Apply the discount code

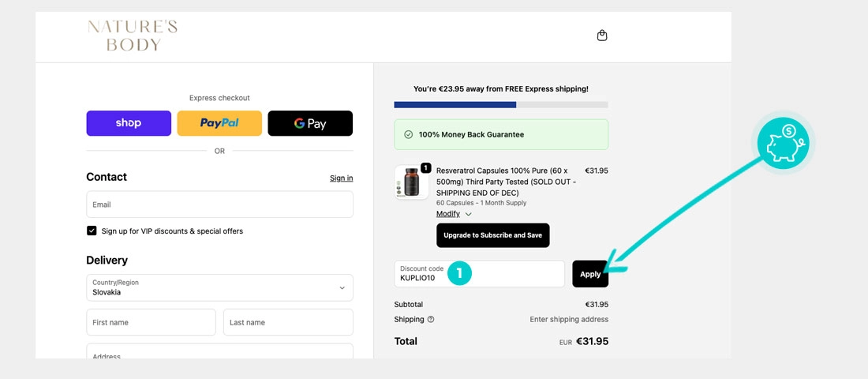[590, 274]
